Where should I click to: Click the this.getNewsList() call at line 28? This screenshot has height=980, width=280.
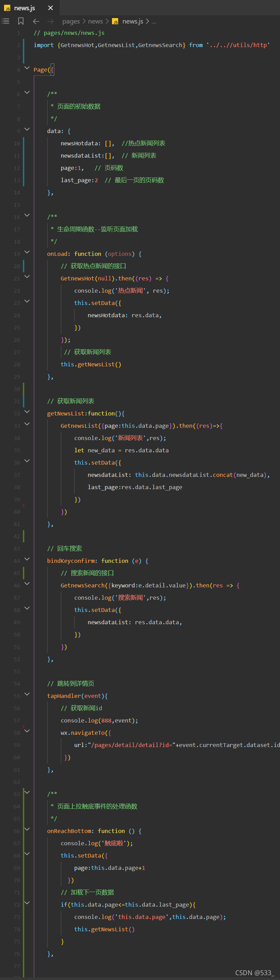[91, 364]
